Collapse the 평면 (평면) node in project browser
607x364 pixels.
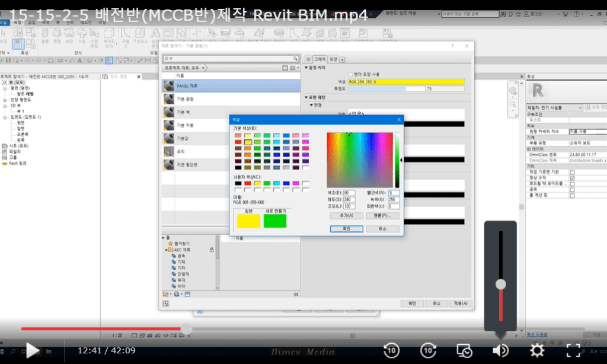tap(5, 88)
